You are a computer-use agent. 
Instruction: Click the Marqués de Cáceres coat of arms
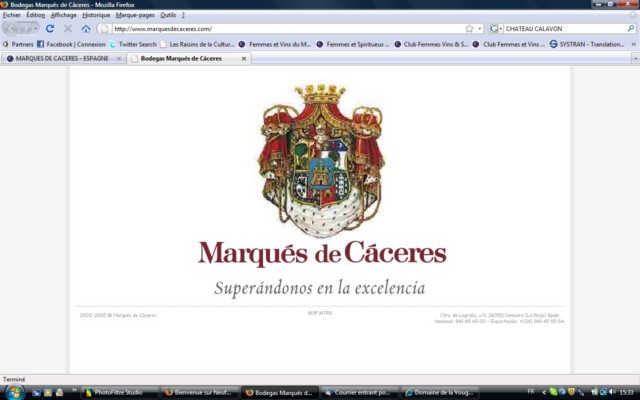(x=321, y=160)
